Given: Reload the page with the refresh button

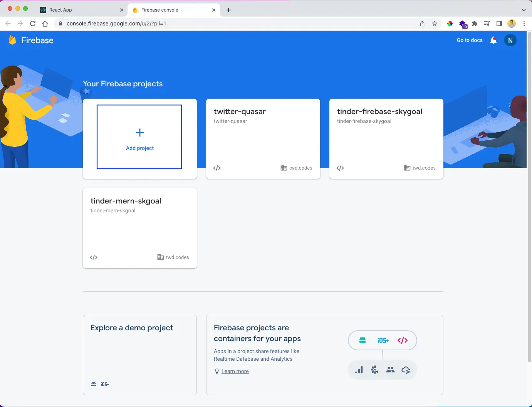Looking at the screenshot, I should [33, 24].
